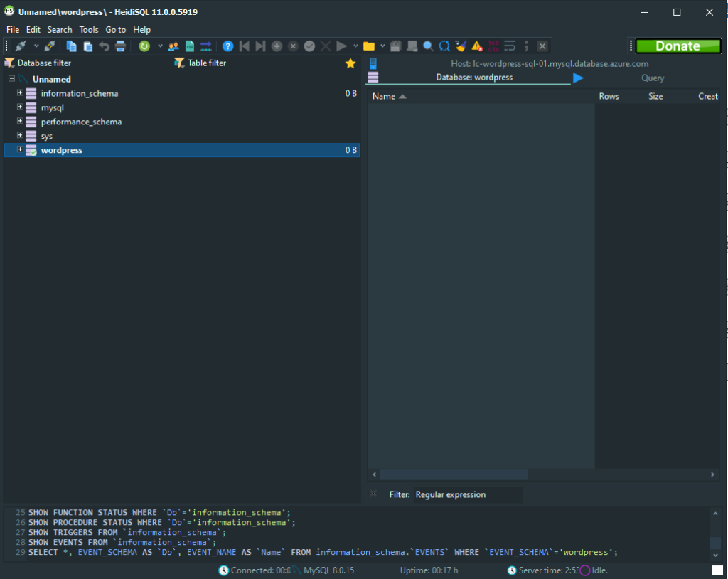The image size is (728, 579).
Task: Open the Load SQL file dropdown arrow
Action: point(382,46)
